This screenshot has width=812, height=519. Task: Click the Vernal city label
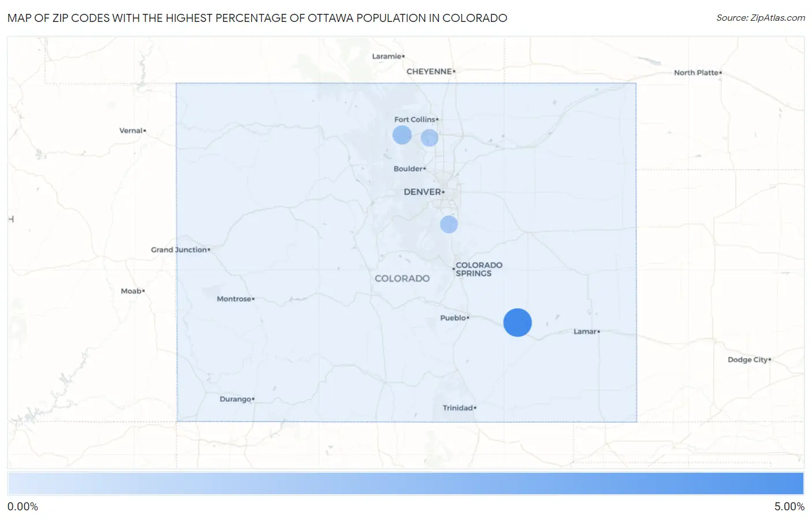(x=131, y=130)
